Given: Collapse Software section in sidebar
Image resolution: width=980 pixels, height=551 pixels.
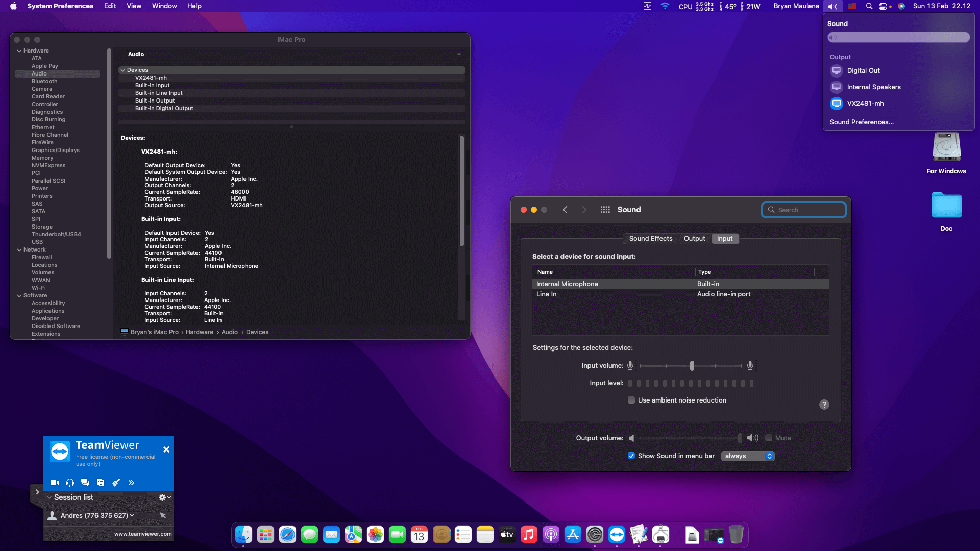Looking at the screenshot, I should 19,296.
